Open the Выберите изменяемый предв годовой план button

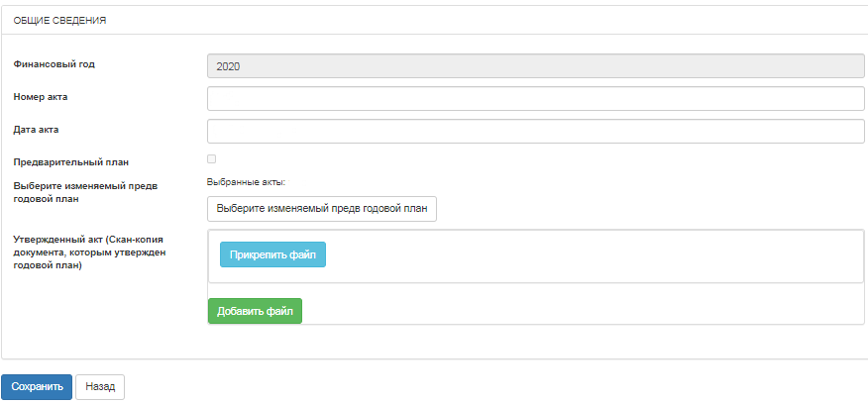[322, 209]
